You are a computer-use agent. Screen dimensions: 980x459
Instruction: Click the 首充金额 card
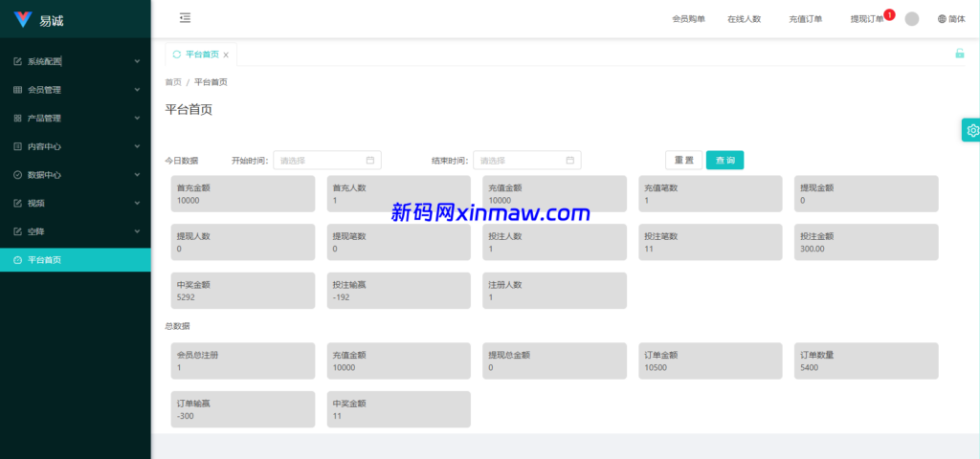point(242,193)
